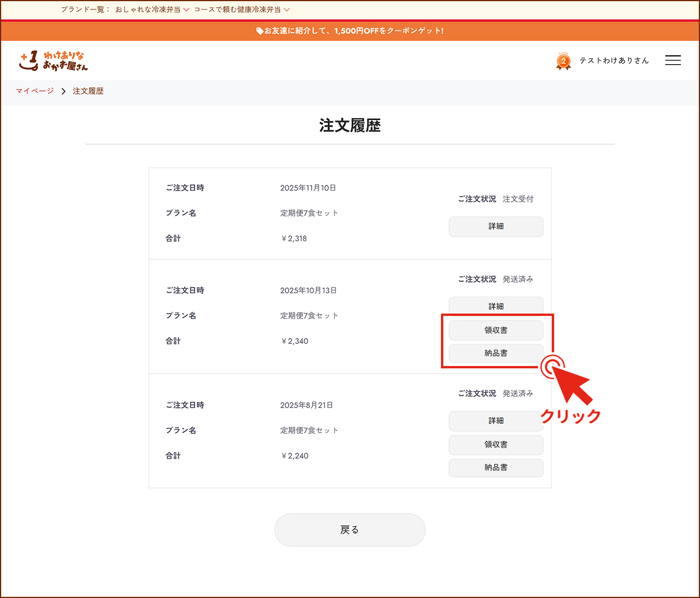View 詳細 for the August 21 order
The width and height of the screenshot is (700, 598).
495,421
